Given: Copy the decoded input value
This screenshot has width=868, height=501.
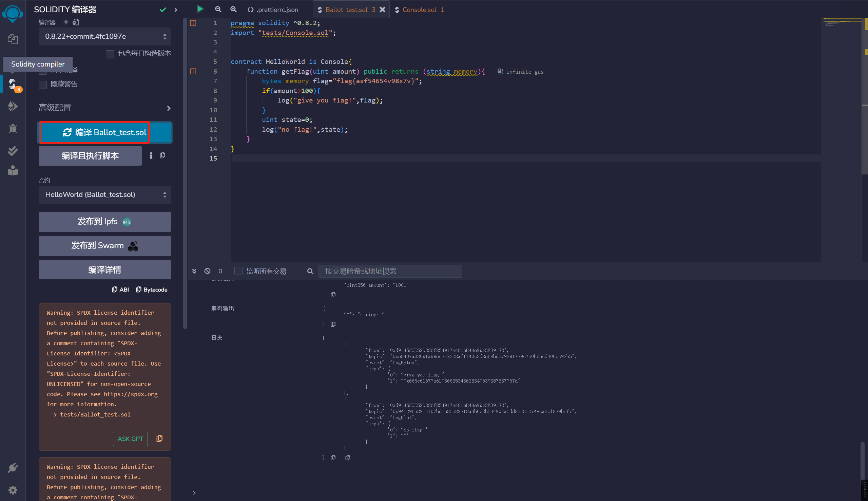Looking at the screenshot, I should [333, 295].
